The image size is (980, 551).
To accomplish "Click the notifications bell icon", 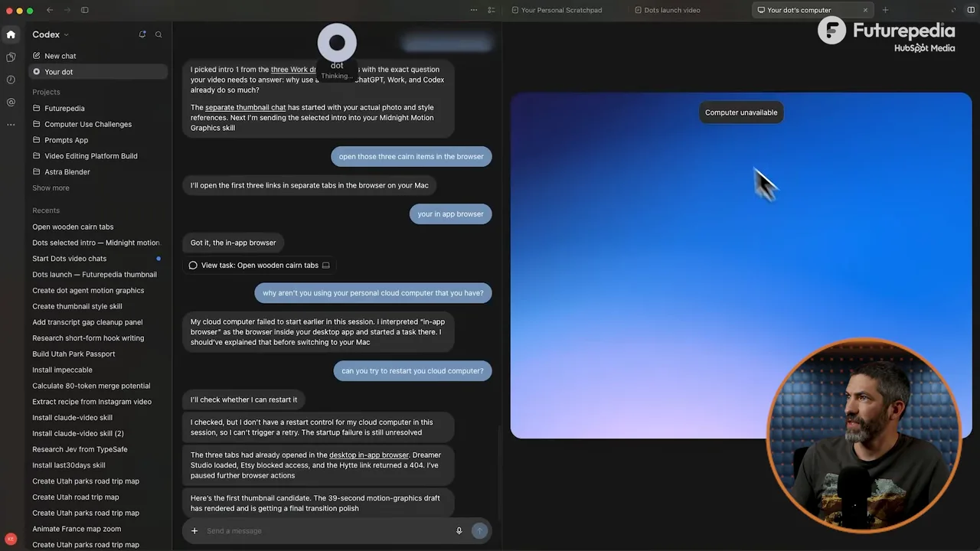I will 142,34.
